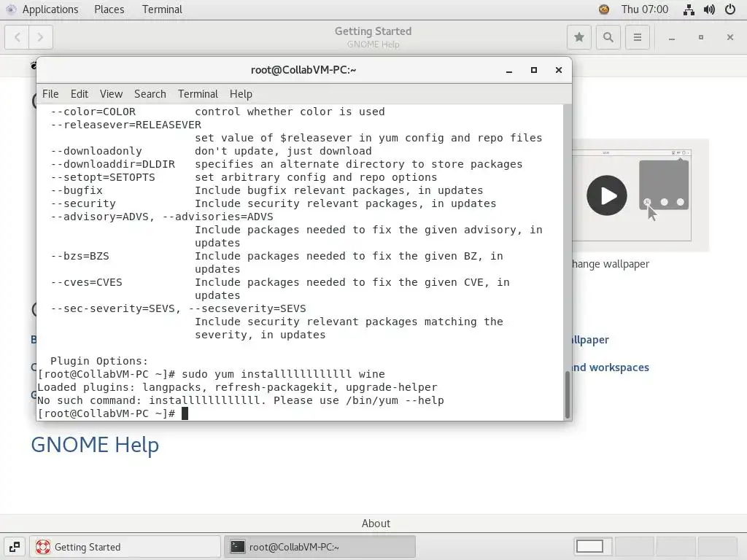This screenshot has height=560, width=747.
Task: Click the 'Loaded plugins: langpacks' output line
Action: coord(237,387)
